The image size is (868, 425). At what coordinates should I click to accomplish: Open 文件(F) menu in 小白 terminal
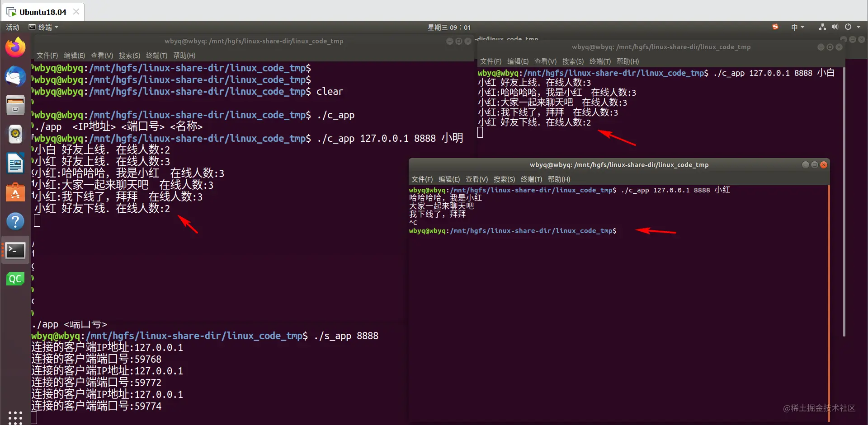click(x=491, y=61)
